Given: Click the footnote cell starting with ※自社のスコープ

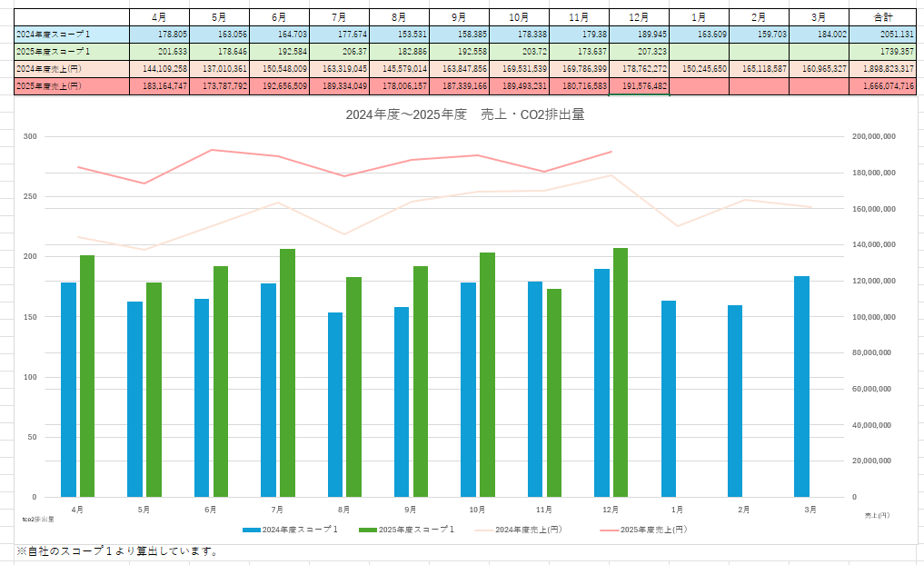Looking at the screenshot, I should click(118, 551).
